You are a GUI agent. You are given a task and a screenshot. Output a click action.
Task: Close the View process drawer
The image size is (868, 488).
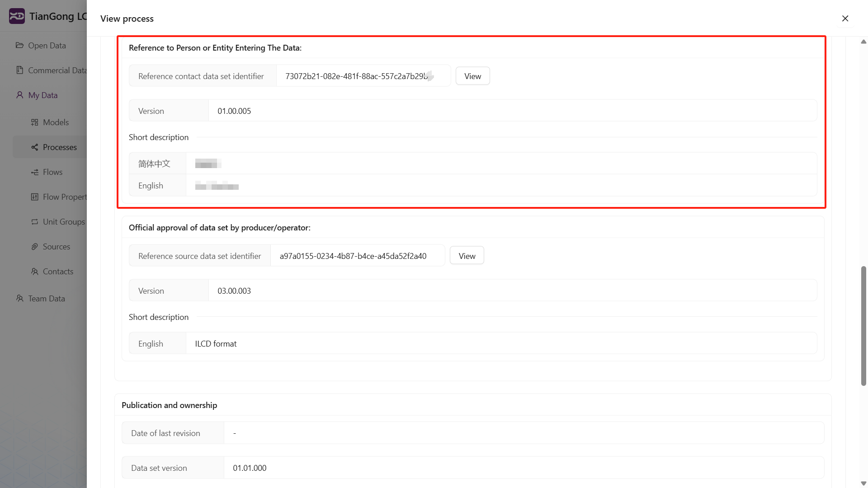[845, 19]
